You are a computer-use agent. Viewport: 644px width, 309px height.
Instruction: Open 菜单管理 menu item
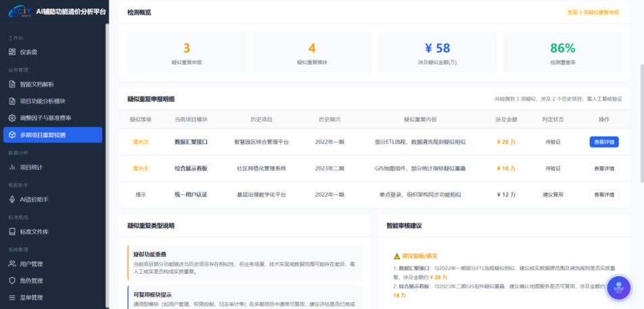(53, 298)
